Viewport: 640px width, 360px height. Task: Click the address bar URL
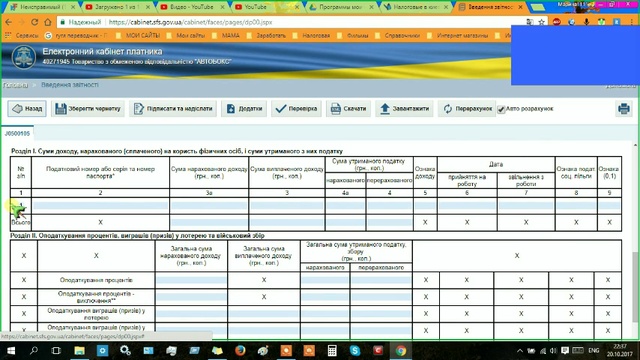click(190, 22)
